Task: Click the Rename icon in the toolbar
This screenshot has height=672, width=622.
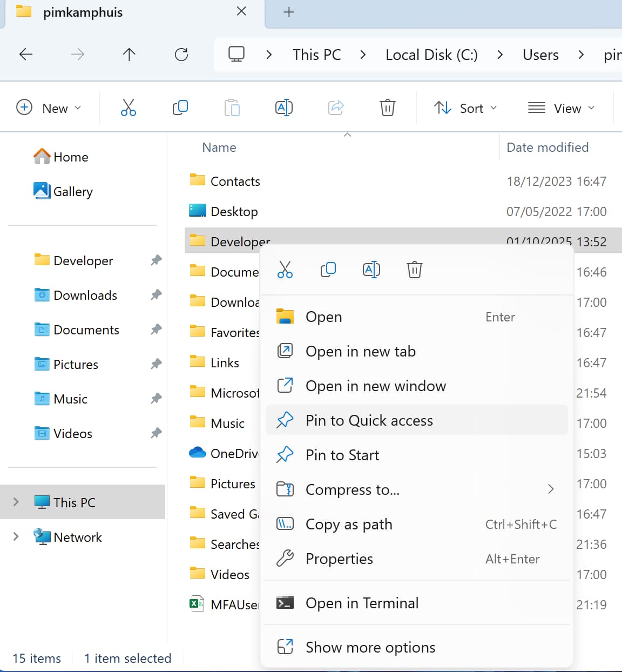Action: click(x=284, y=108)
